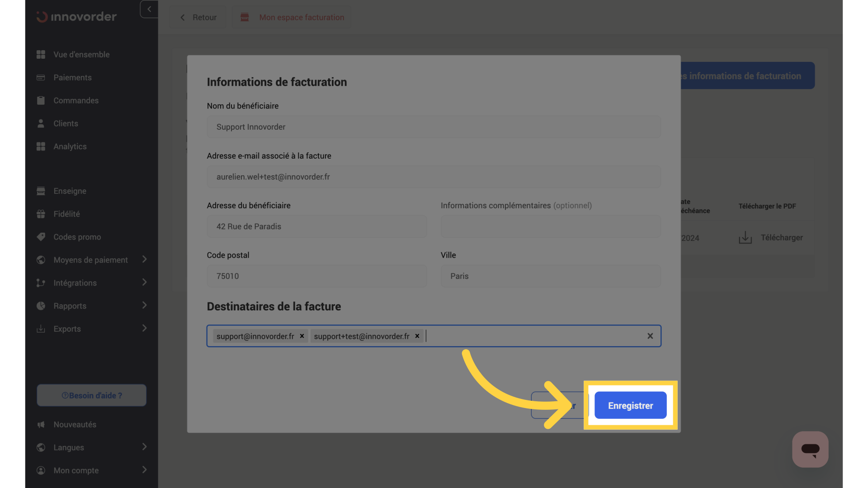
Task: Remove support+test@innovorder.fr recipient tag
Action: [417, 336]
